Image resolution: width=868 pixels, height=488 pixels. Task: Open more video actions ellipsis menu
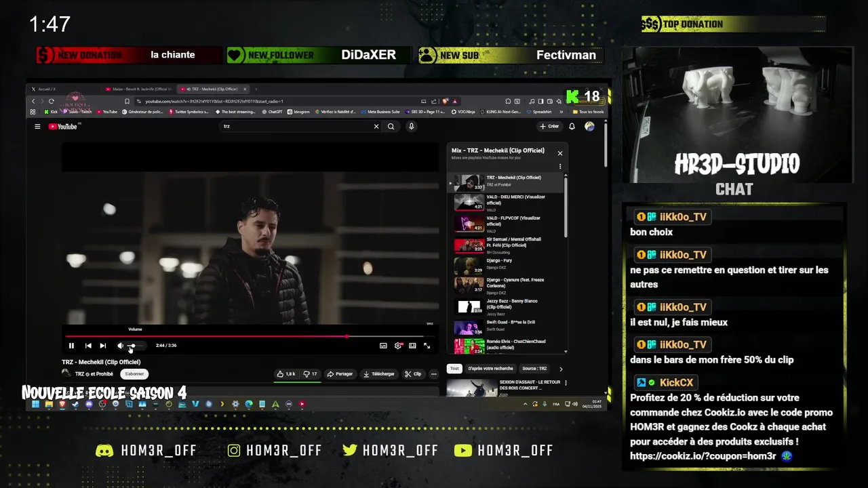point(434,373)
